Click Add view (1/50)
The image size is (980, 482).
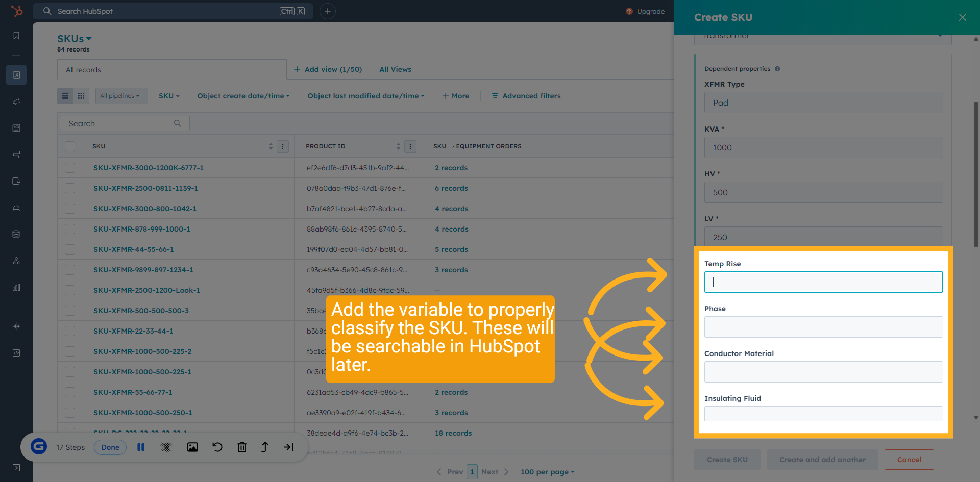328,69
